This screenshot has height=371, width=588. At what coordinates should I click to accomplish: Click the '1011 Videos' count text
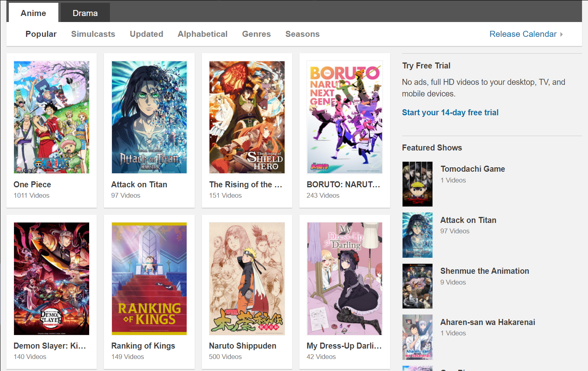[x=32, y=195]
